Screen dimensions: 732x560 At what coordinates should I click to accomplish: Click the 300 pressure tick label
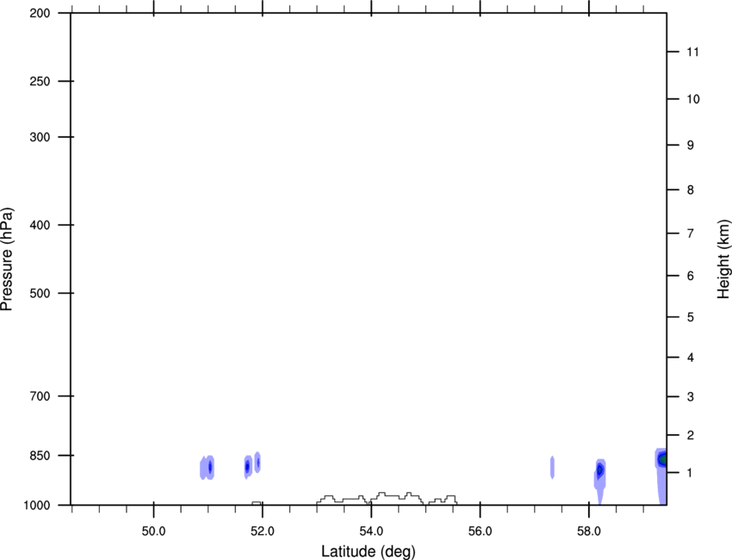click(40, 137)
